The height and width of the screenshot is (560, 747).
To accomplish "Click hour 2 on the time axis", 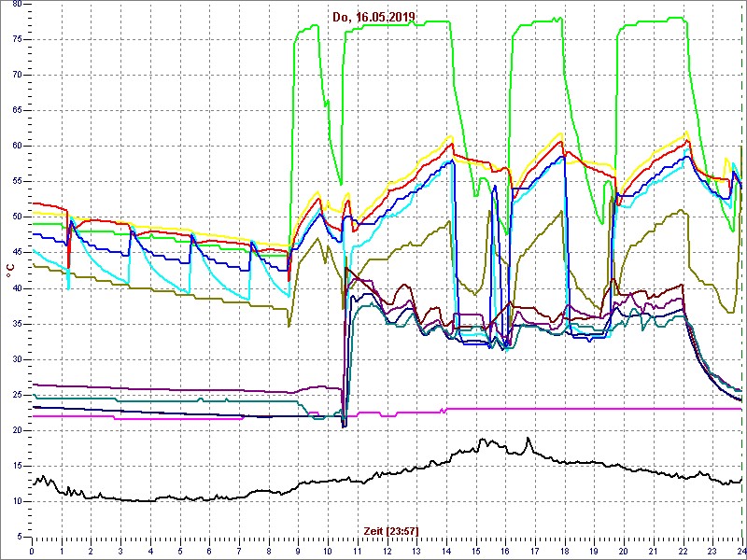I will [91, 553].
